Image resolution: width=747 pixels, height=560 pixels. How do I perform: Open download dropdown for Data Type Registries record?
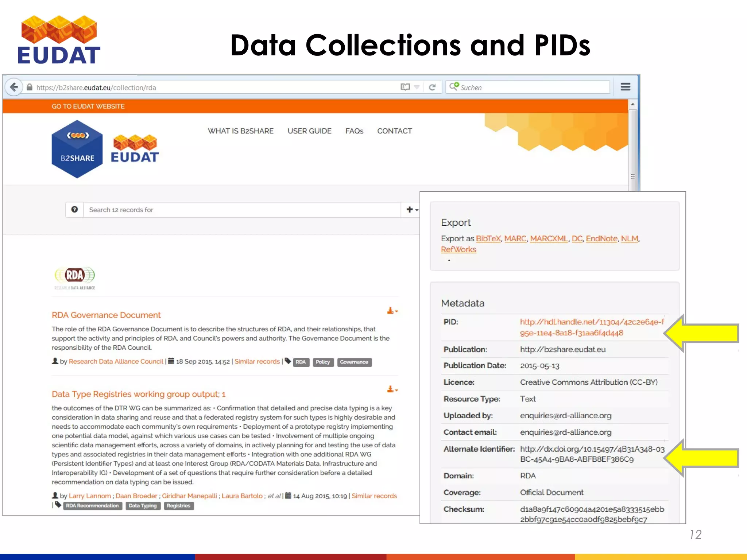tap(392, 389)
